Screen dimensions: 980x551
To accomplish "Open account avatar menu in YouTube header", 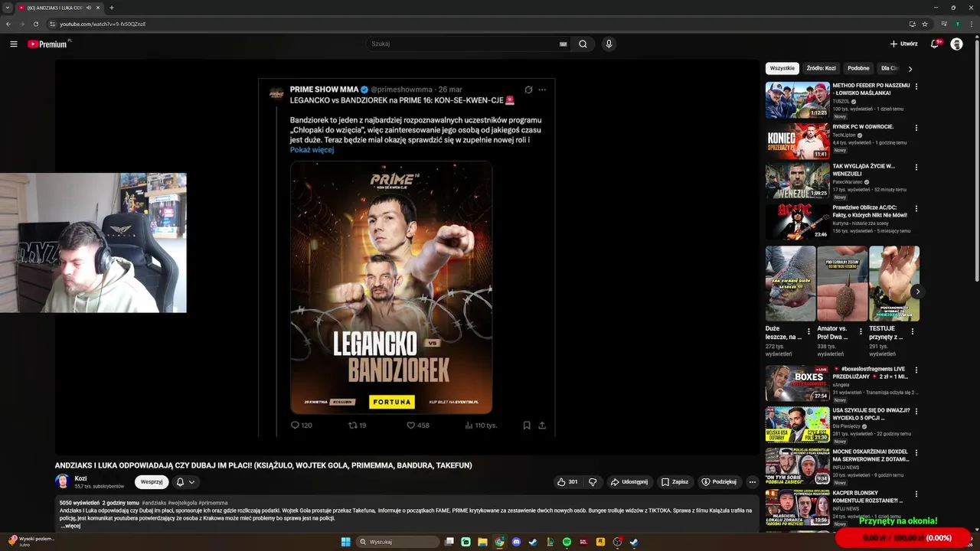I will [x=956, y=44].
